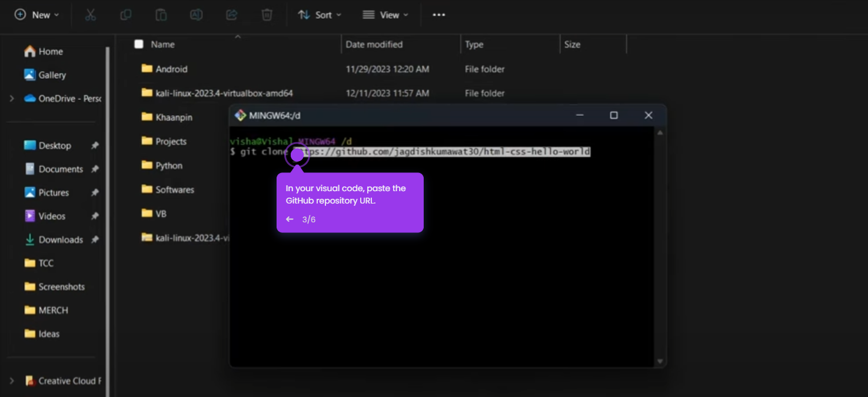Open the See more ellipsis in the toolbar
Screen dimensions: 868x397
(x=438, y=15)
